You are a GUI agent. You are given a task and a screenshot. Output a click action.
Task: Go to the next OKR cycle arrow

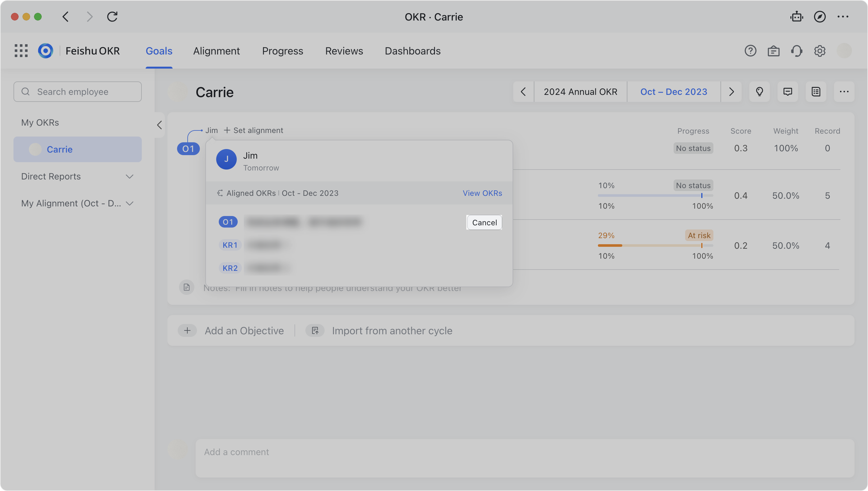click(x=731, y=91)
